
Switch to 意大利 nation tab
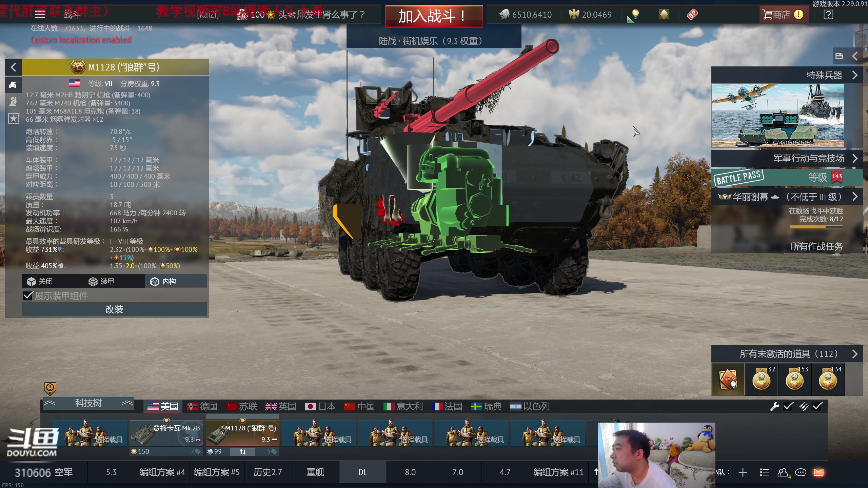pos(403,406)
